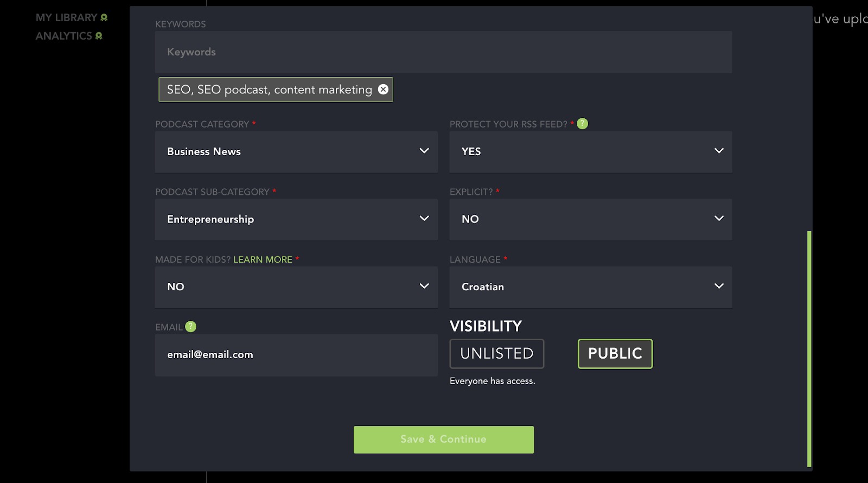Image resolution: width=868 pixels, height=483 pixels.
Task: Focus the Keywords input field
Action: (x=443, y=52)
